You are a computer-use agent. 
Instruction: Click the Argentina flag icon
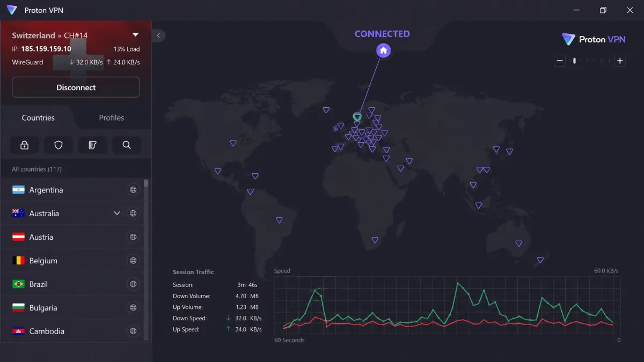pyautogui.click(x=19, y=190)
